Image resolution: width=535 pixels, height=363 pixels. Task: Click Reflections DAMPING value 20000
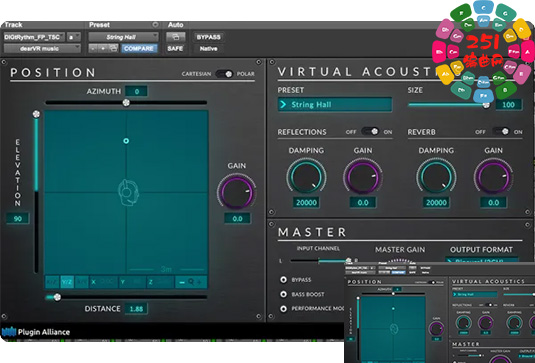click(306, 202)
